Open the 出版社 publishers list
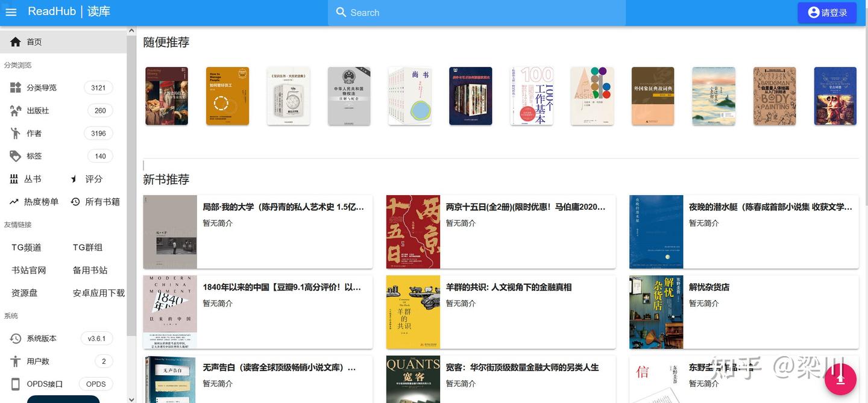Viewport: 868px width, 403px height. tap(38, 110)
